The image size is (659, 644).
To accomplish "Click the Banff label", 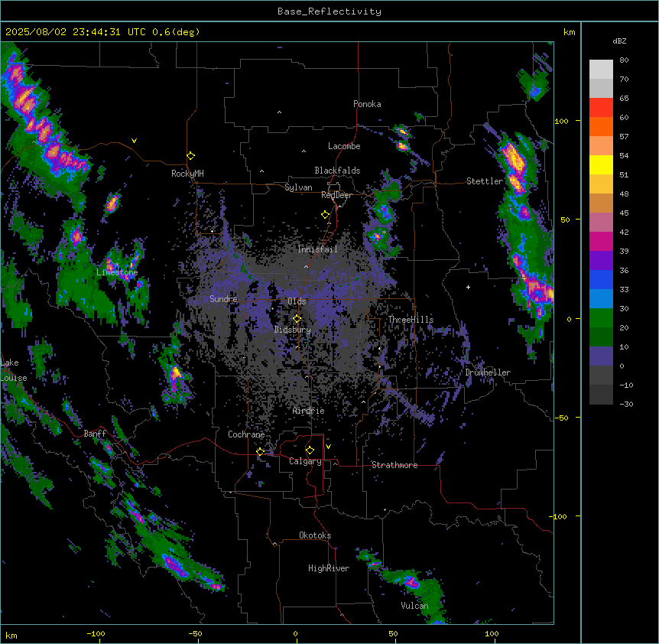I will pyautogui.click(x=95, y=434).
